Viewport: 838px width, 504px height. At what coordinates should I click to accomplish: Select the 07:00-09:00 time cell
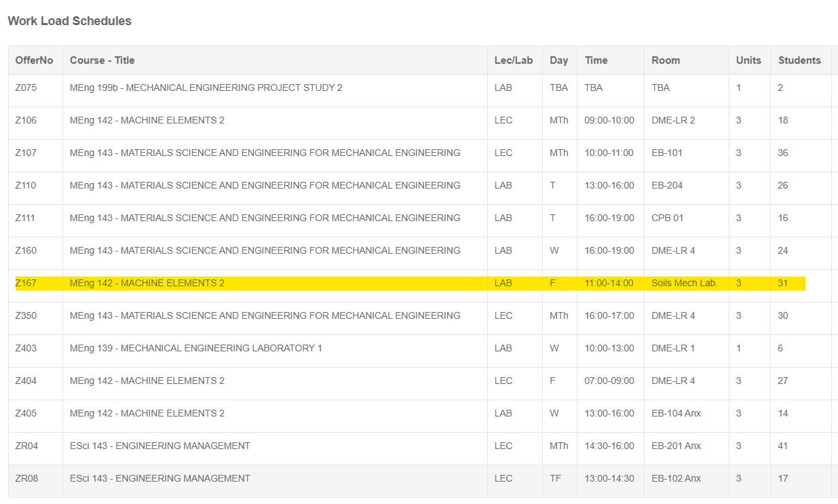609,381
